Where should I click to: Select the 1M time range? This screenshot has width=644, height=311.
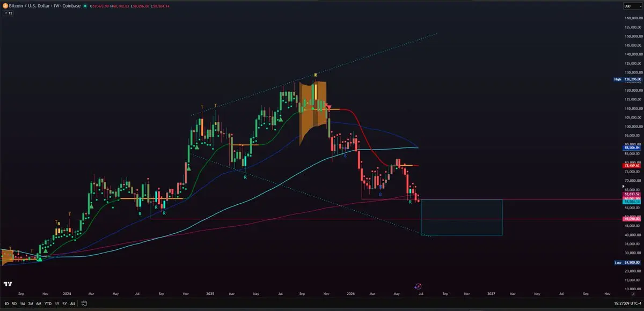coord(23,303)
